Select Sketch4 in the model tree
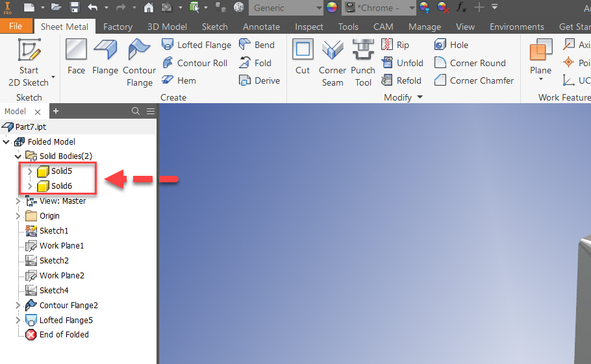 53,290
